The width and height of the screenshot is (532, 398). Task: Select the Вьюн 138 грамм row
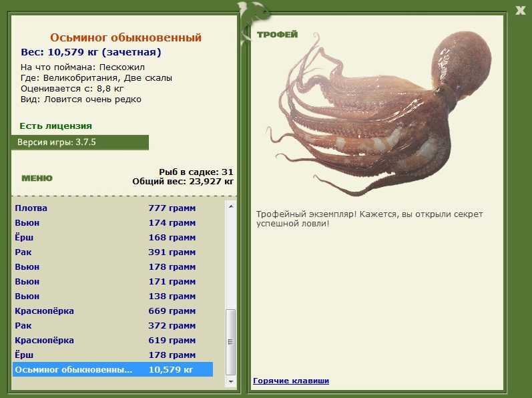(113, 296)
